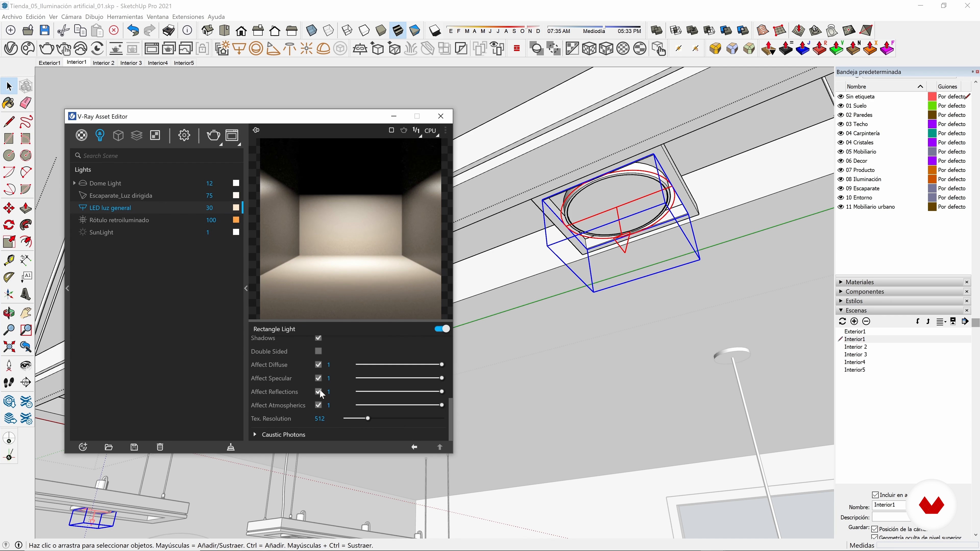980x551 pixels.
Task: Click the Save disk icon in toolbar
Action: pyautogui.click(x=45, y=30)
